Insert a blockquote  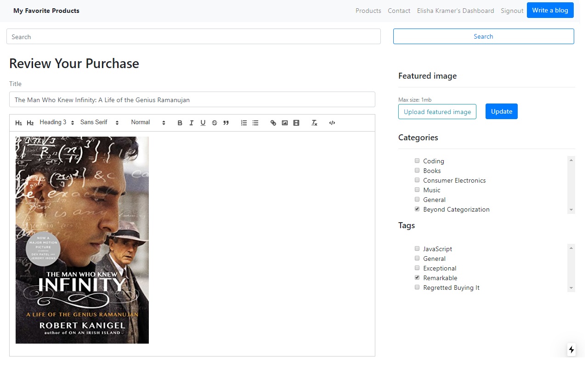pos(226,123)
